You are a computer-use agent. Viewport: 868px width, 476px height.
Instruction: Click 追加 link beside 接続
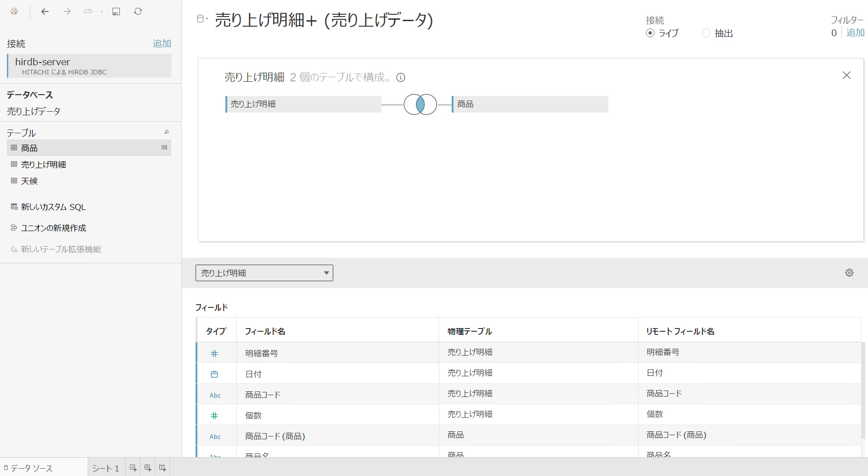coord(162,44)
